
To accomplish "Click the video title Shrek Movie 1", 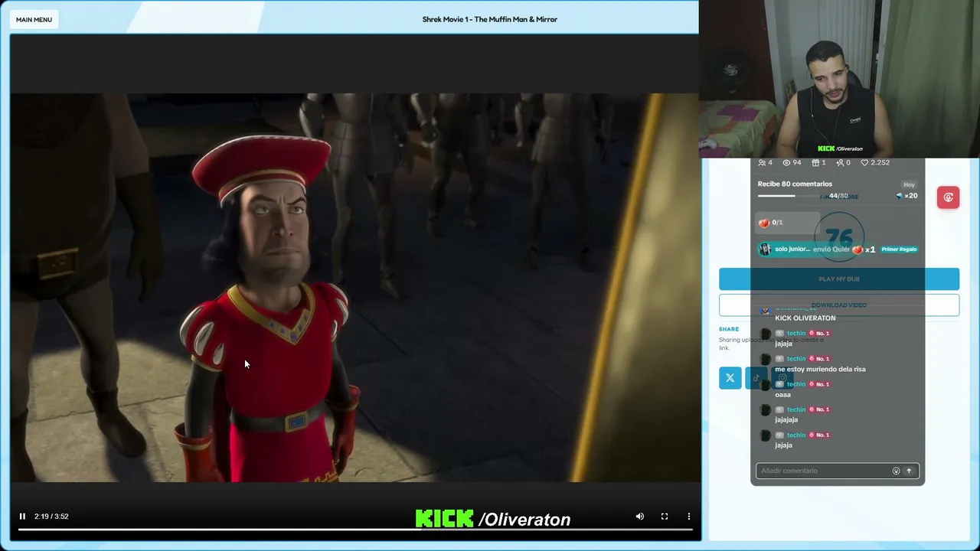I will 490,19.
